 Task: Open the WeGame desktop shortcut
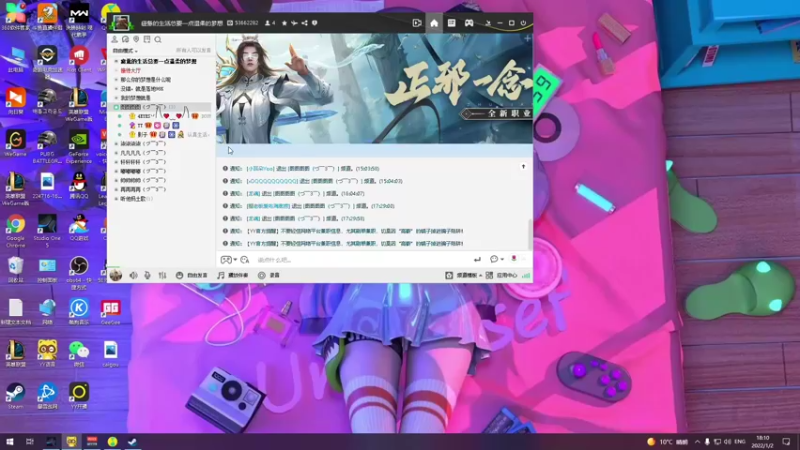[15, 143]
